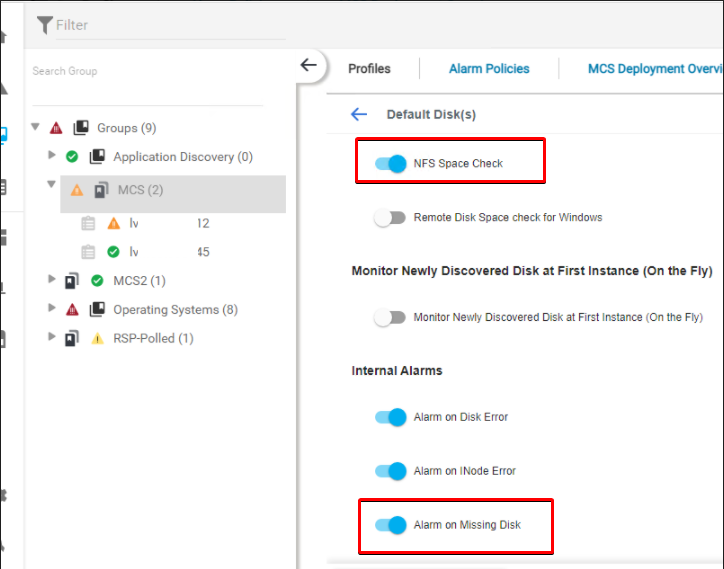Switch off Alarm on INode Error
This screenshot has height=569, width=724.
tap(391, 471)
